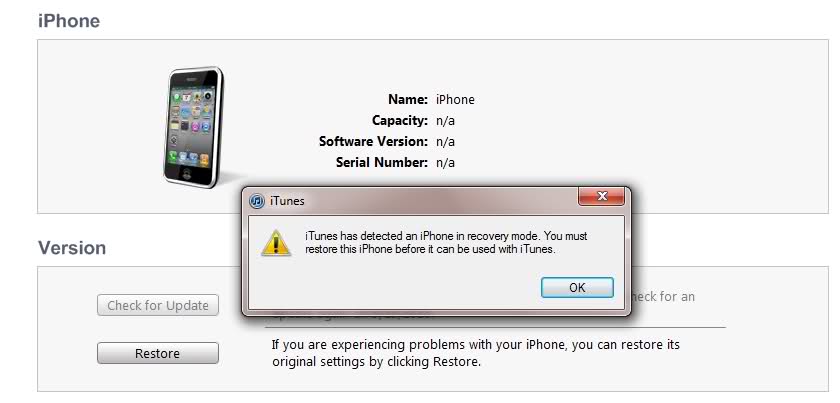
Task: Click the recovery mode warning message text
Action: [446, 242]
